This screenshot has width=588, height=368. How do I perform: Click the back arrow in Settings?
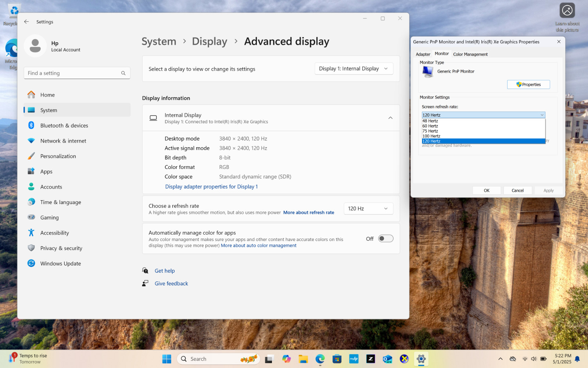pos(26,22)
